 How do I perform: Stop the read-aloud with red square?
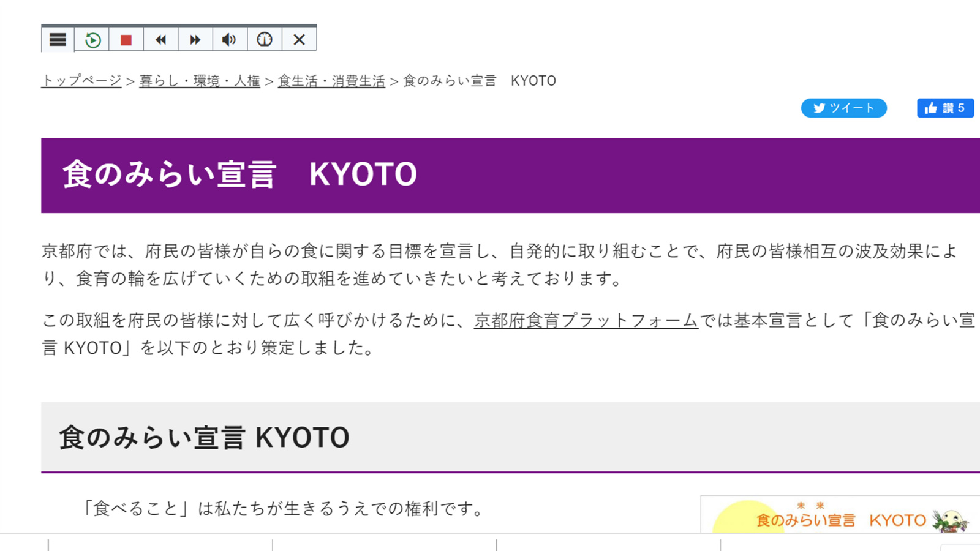[x=126, y=40]
